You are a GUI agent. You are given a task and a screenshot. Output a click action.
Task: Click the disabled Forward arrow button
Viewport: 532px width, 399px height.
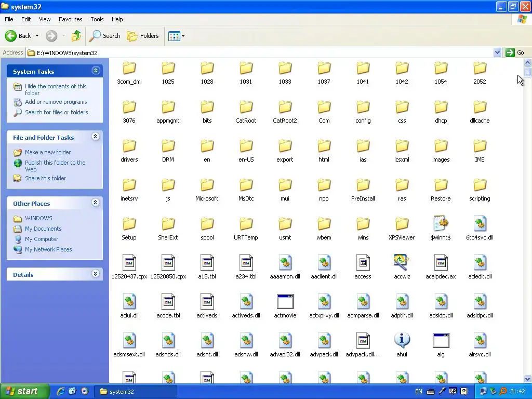tap(51, 36)
